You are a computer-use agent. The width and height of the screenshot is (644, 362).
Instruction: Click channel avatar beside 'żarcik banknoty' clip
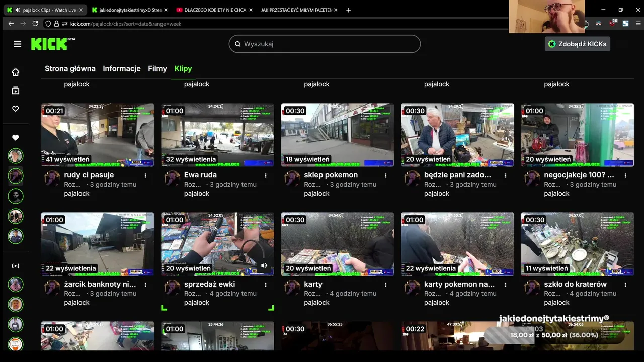click(52, 288)
